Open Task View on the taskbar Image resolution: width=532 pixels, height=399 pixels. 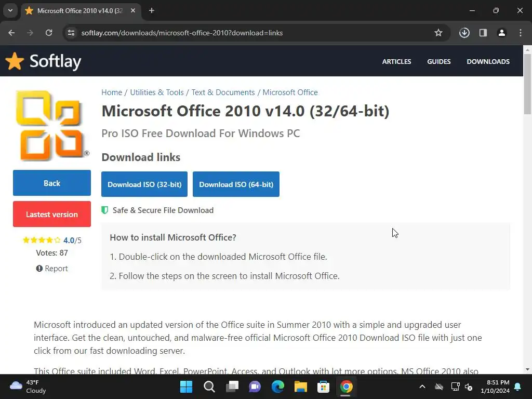(x=232, y=387)
